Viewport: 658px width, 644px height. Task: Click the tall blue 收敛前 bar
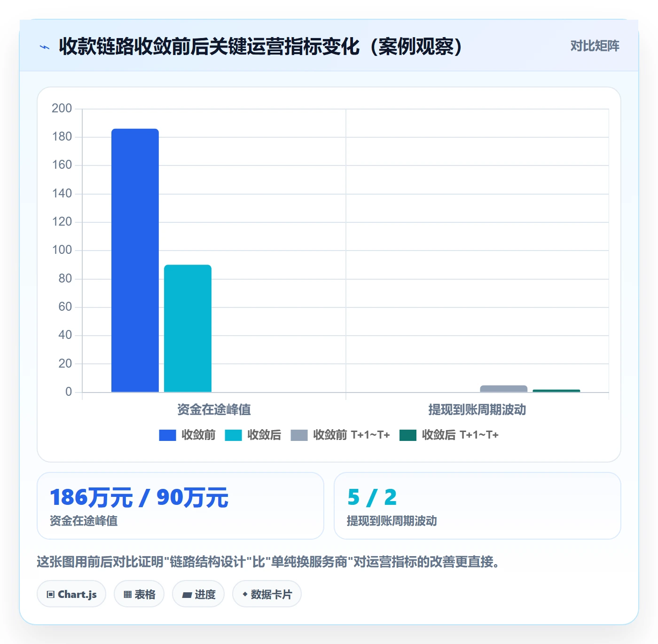pyautogui.click(x=135, y=260)
